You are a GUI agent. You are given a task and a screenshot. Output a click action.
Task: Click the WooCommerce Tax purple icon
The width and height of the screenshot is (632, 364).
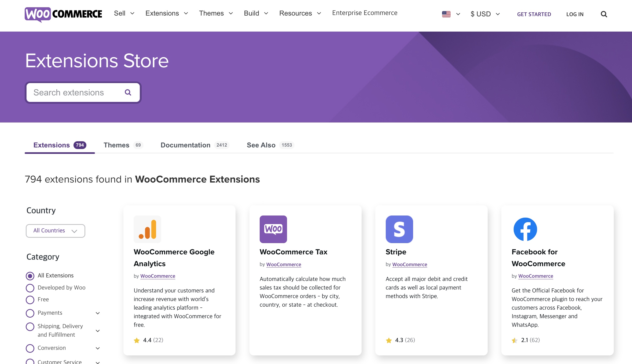(x=273, y=229)
